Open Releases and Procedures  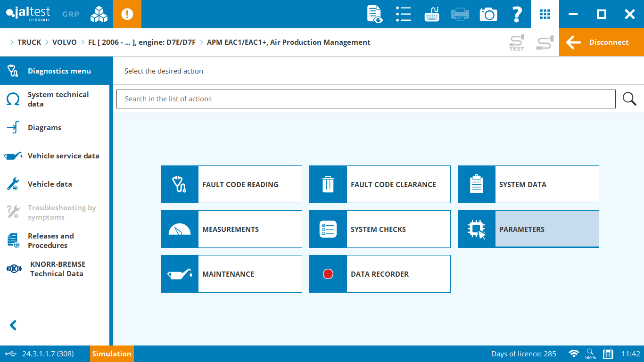(x=55, y=240)
